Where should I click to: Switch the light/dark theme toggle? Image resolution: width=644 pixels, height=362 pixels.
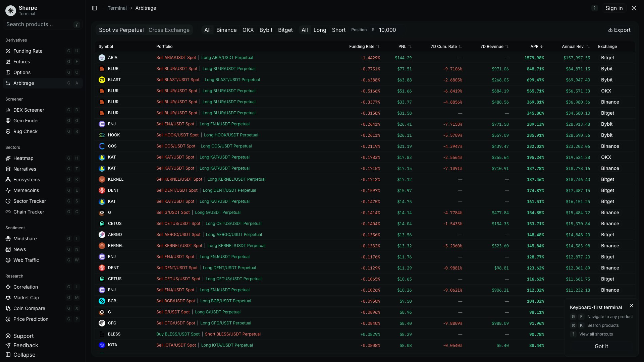click(634, 8)
